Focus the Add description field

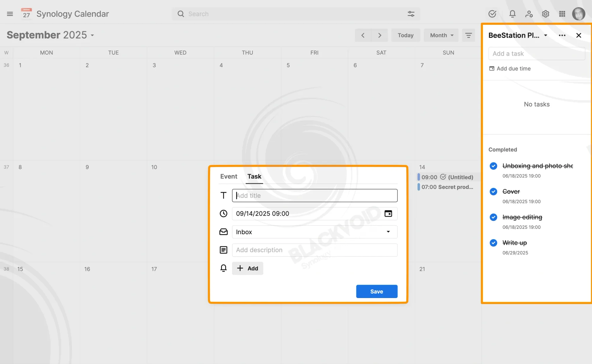(x=315, y=250)
